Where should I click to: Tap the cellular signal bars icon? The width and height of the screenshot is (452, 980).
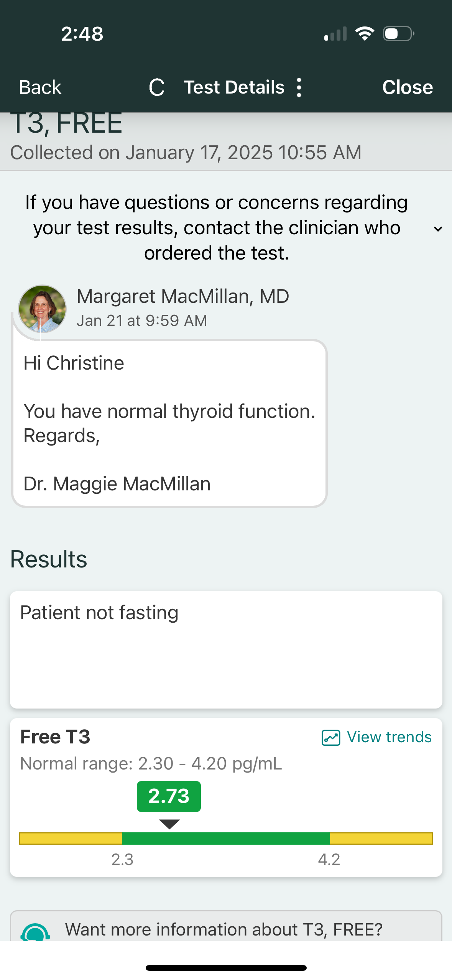pyautogui.click(x=335, y=34)
